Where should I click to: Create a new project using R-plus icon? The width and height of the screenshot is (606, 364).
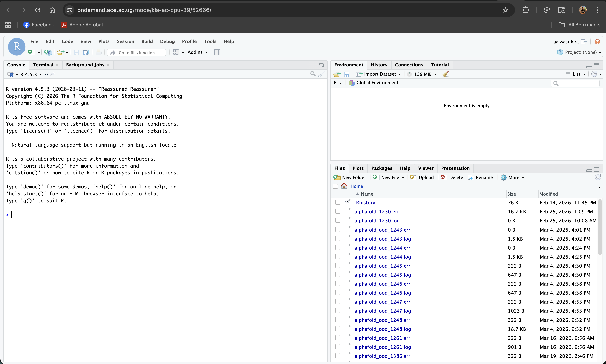click(x=48, y=52)
